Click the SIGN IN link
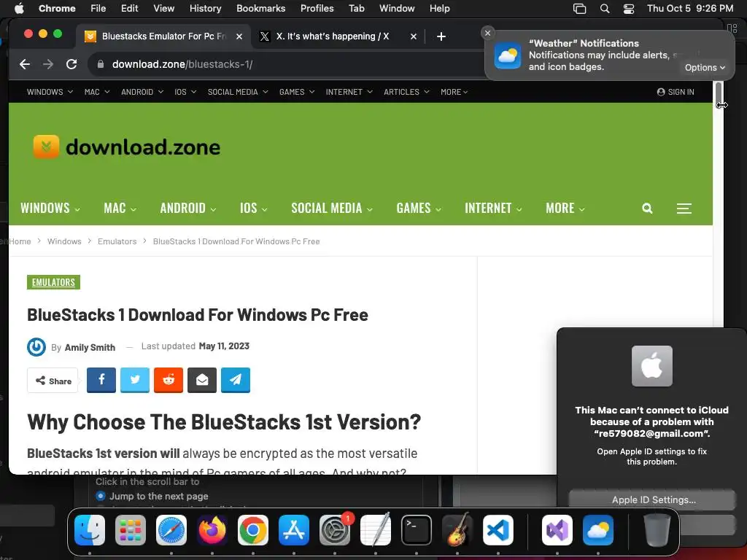747x560 pixels. coord(676,92)
